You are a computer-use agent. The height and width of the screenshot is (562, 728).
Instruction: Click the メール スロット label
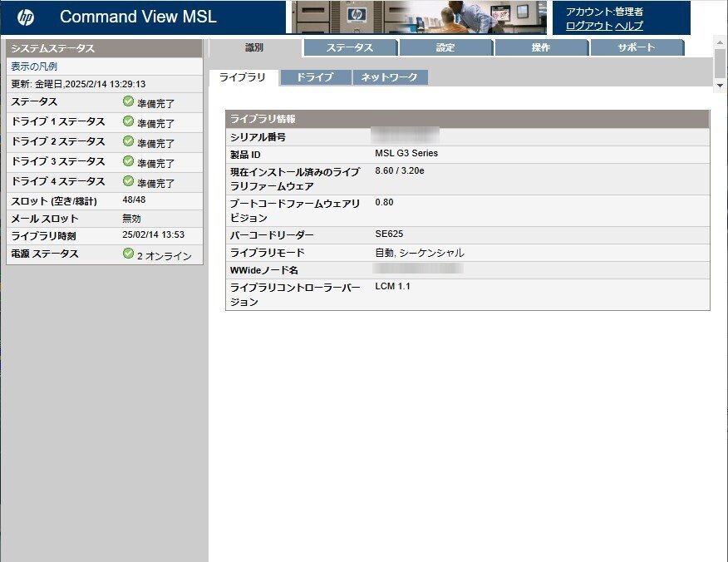pyautogui.click(x=45, y=219)
